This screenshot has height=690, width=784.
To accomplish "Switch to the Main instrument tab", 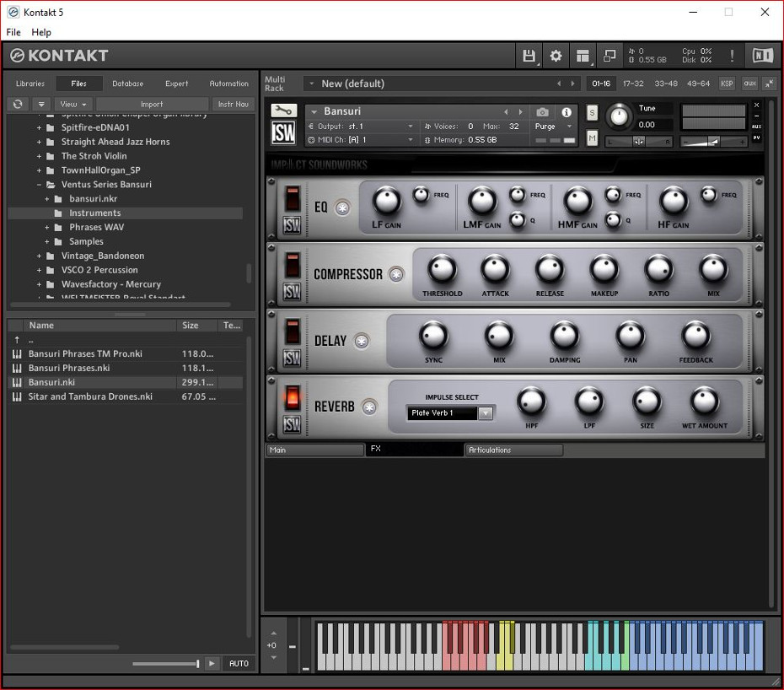I will (314, 450).
